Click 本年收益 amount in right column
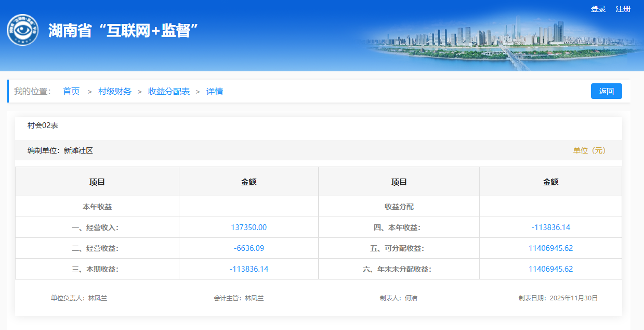This screenshot has height=330, width=644. click(550, 227)
